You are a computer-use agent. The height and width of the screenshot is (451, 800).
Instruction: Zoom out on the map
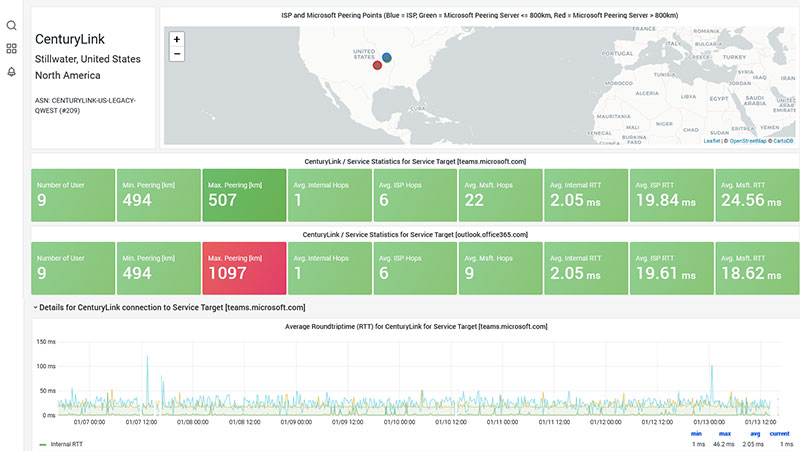tap(177, 54)
